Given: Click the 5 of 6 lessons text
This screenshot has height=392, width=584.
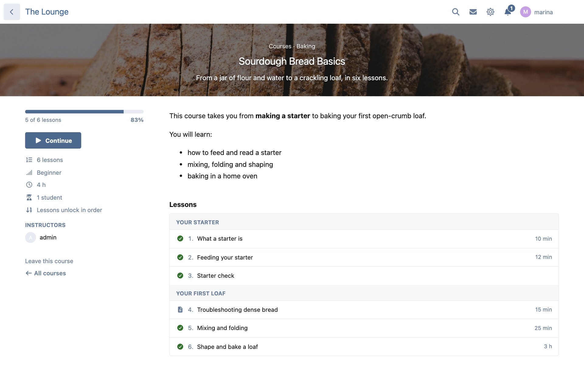Looking at the screenshot, I should point(43,120).
